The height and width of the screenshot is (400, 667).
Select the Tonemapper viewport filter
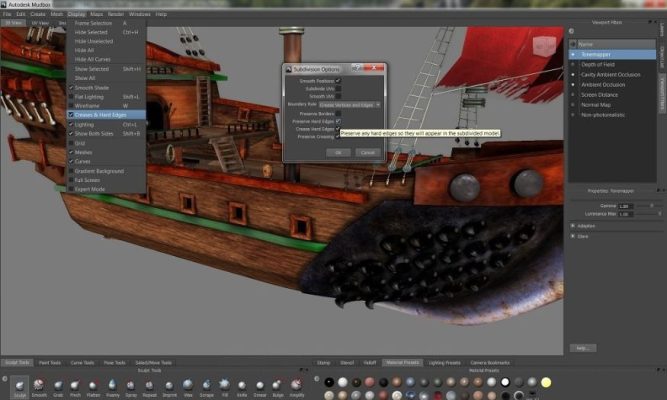click(597, 53)
